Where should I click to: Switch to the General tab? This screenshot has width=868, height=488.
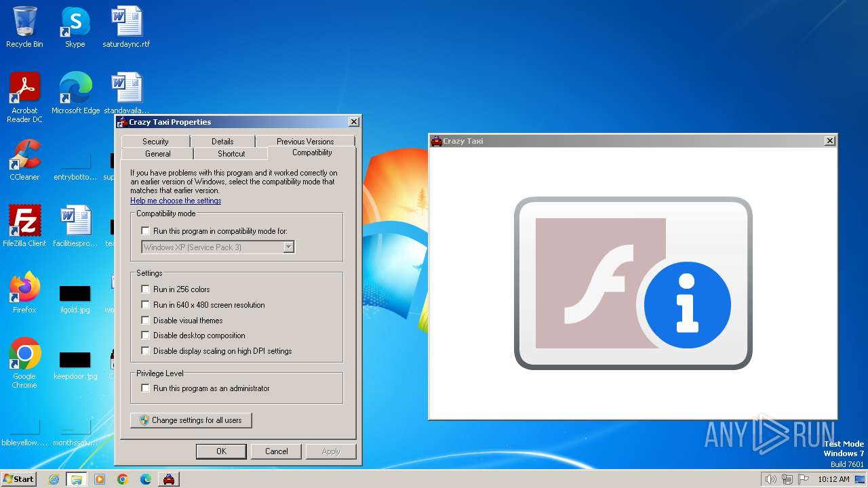point(158,154)
